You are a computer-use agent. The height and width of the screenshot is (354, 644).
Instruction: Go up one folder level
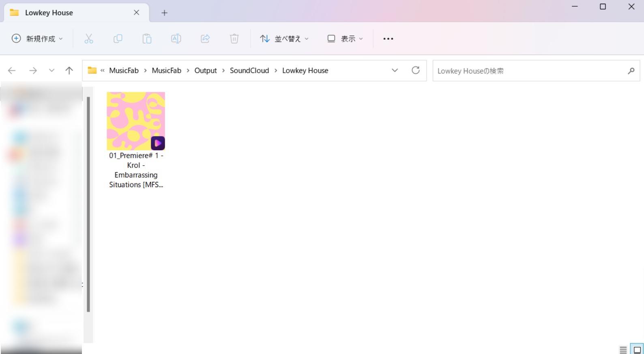pos(69,71)
